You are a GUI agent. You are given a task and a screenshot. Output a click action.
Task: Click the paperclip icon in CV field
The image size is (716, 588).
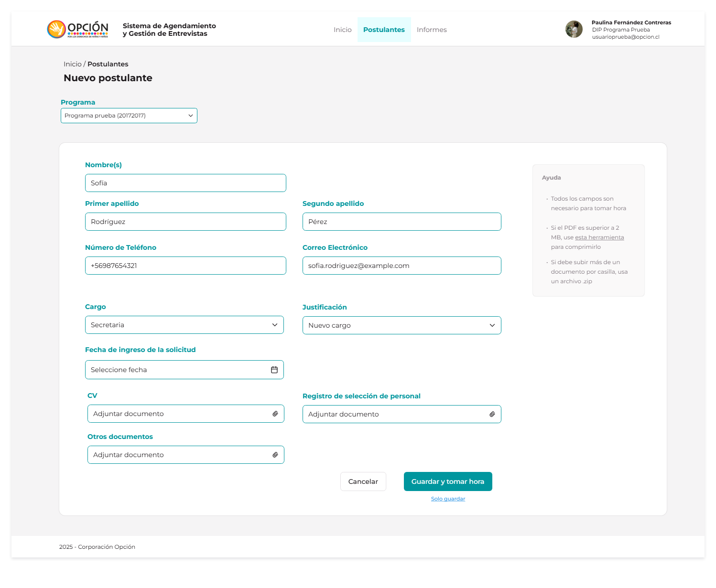click(x=275, y=414)
